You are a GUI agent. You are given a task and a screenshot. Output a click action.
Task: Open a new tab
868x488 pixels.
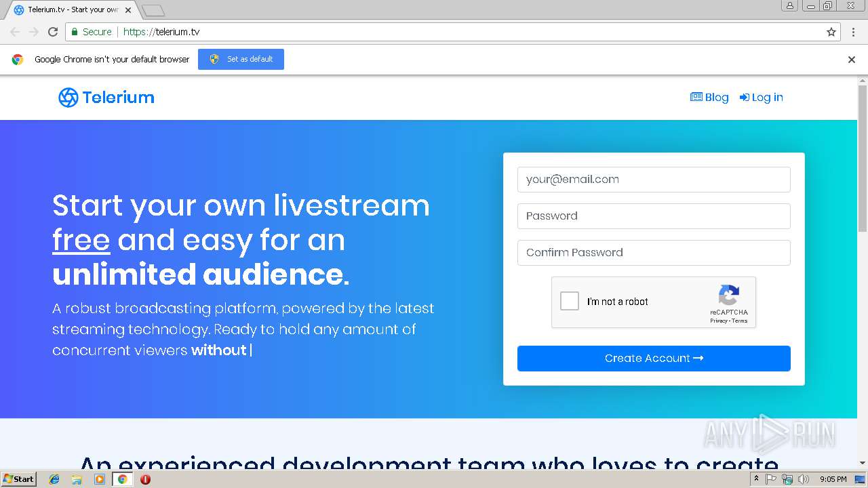tap(153, 10)
